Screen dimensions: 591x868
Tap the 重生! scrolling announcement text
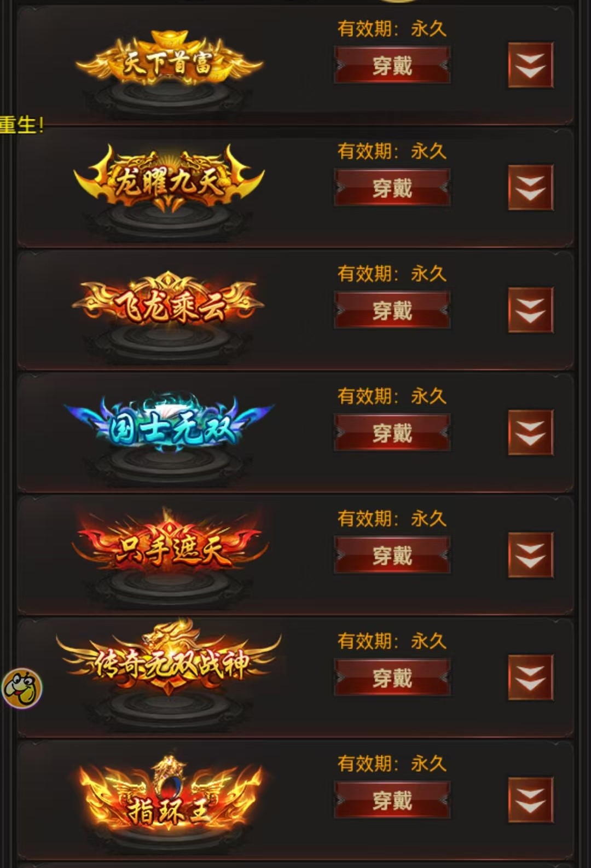pos(21,125)
